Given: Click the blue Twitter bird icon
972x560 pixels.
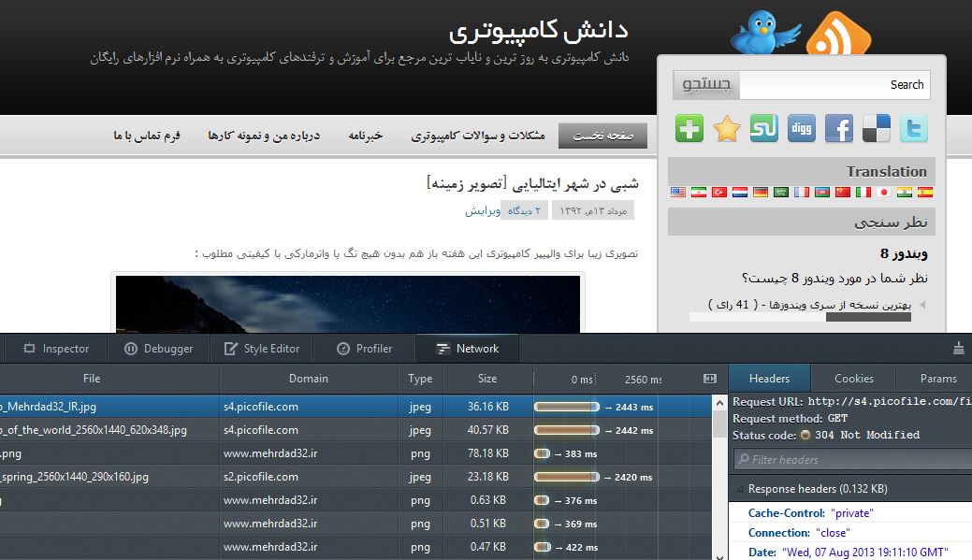Looking at the screenshot, I should coord(765,32).
